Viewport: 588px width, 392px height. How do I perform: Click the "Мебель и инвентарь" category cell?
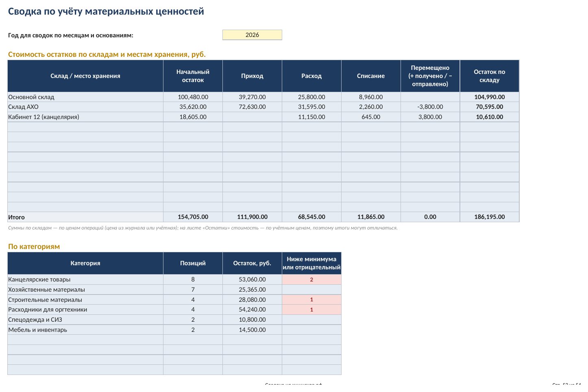[85, 330]
